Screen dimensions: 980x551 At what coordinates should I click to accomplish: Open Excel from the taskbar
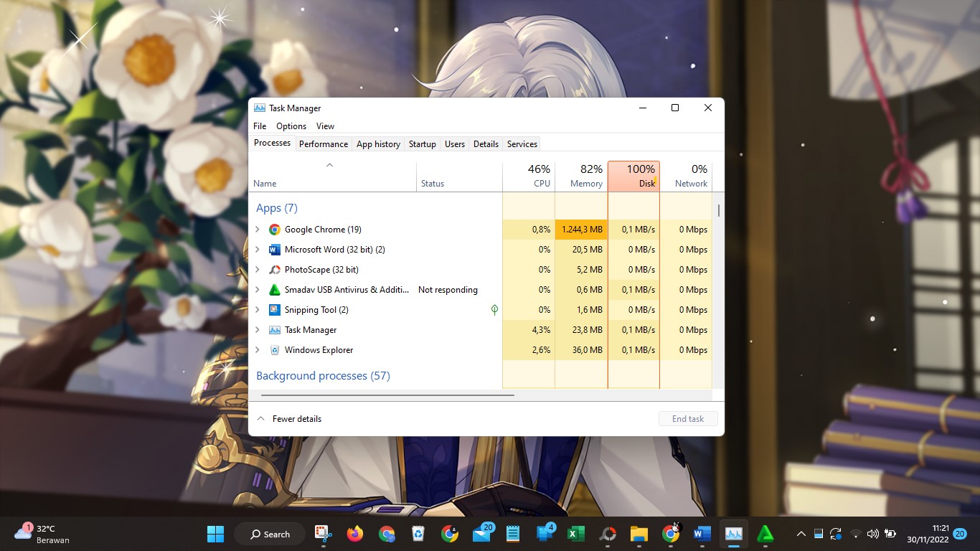point(575,534)
